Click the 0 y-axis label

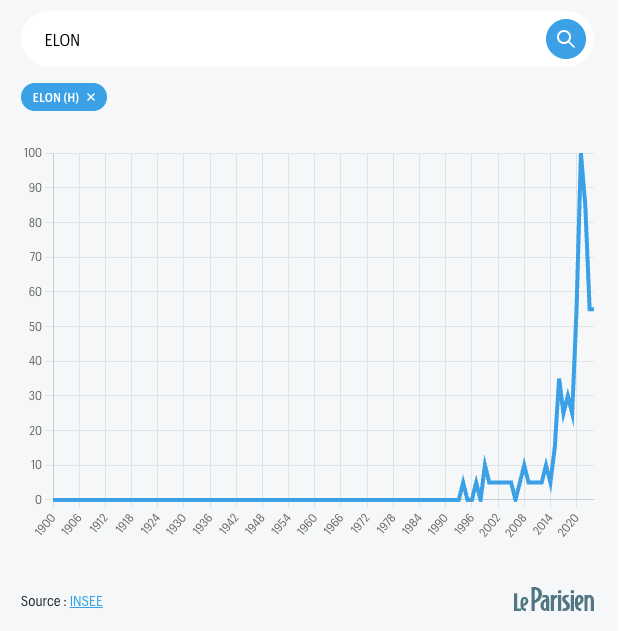(38, 500)
